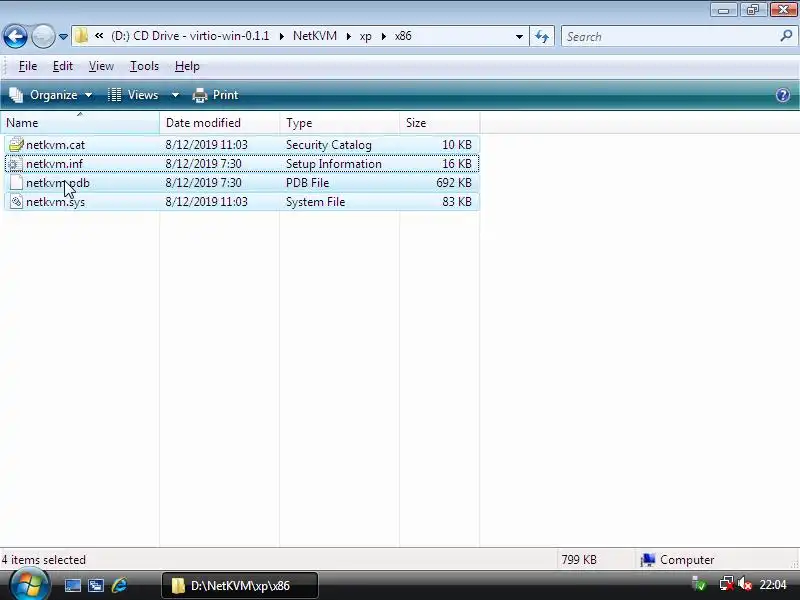Click the muted volume tray icon
800x600 pixels.
745,584
